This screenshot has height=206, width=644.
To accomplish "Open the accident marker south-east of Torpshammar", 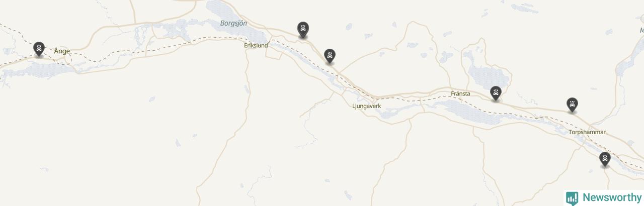I will [x=605, y=159].
